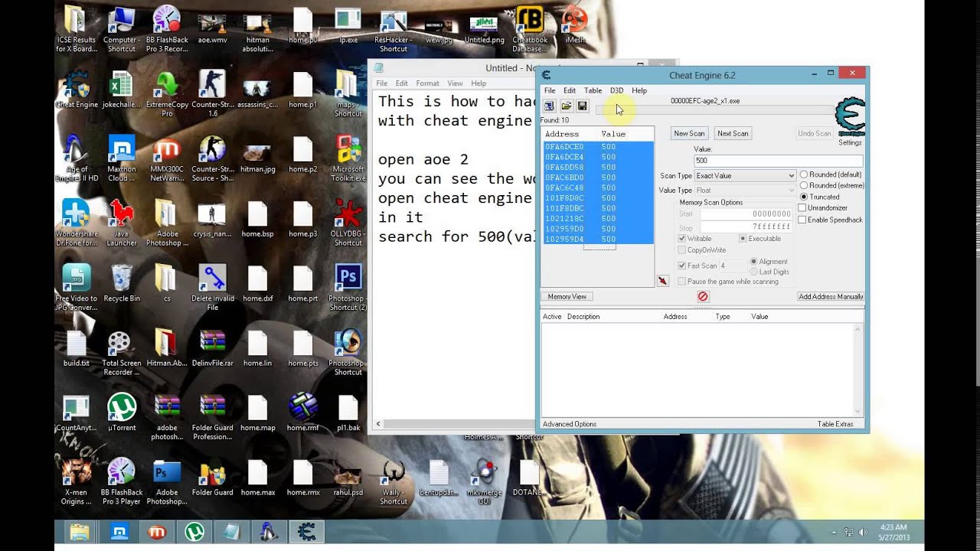Open the Cheat Engine File menu
Image resolution: width=980 pixels, height=551 pixels.
550,90
